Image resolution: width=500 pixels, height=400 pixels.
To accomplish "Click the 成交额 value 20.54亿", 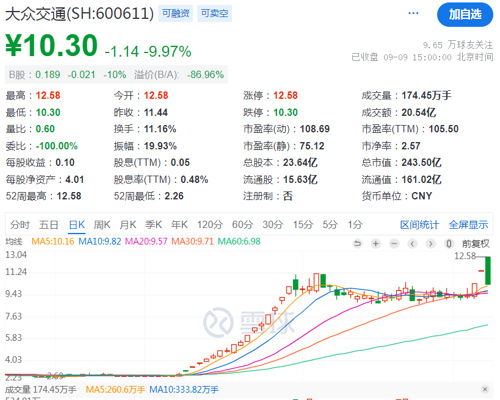I will [x=418, y=113].
